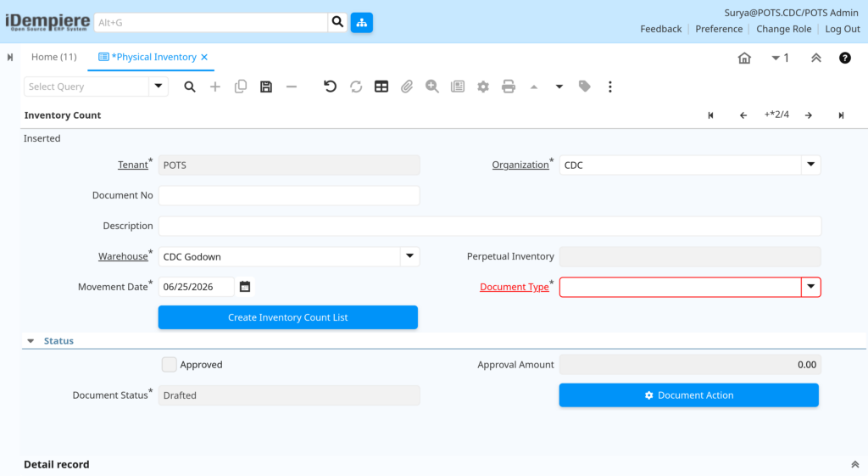Screen dimensions: 868x476
Task: Open the report icon in toolbar
Action: point(457,87)
